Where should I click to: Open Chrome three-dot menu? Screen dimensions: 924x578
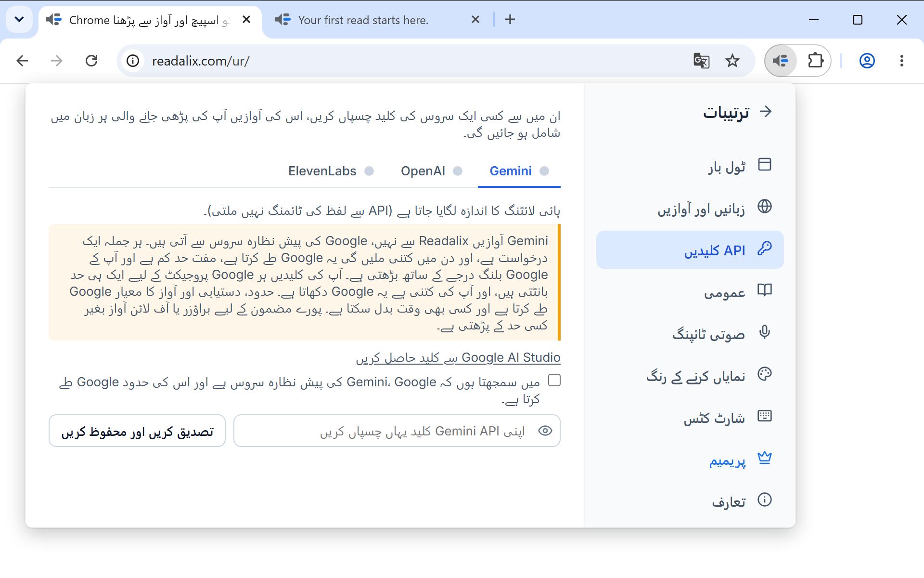(902, 61)
